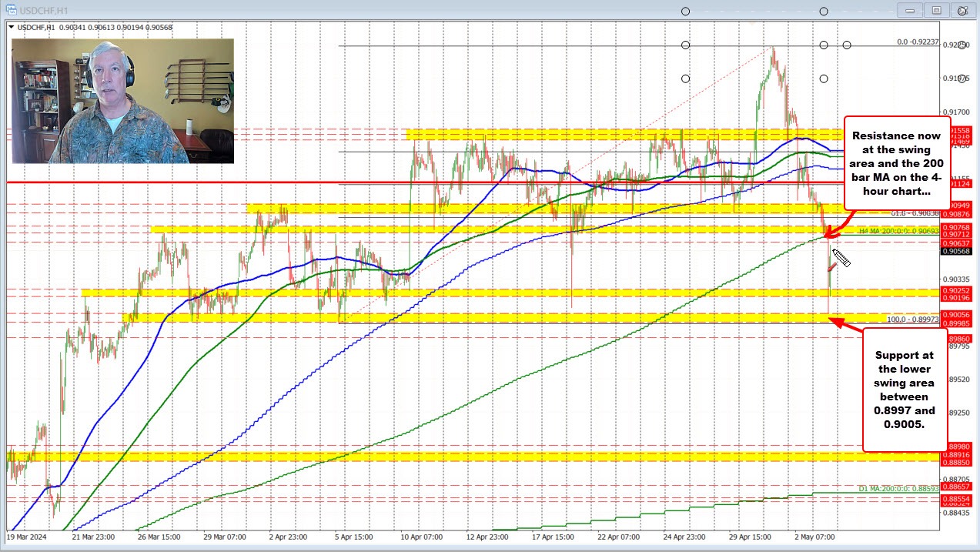Click the '19 Mar 2024' label on the time axis

pyautogui.click(x=26, y=537)
